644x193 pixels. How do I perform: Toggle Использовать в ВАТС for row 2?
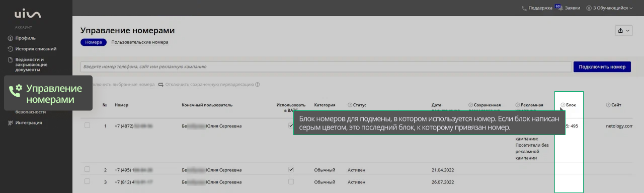tap(291, 170)
